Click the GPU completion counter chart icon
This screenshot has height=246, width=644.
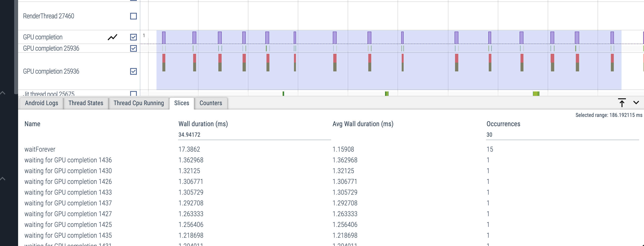(112, 37)
